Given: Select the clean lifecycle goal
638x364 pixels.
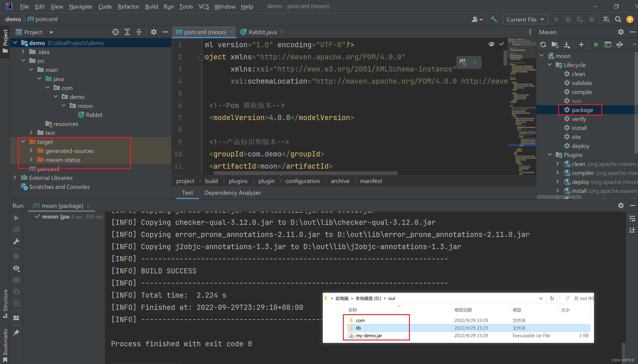Looking at the screenshot, I should tap(578, 74).
